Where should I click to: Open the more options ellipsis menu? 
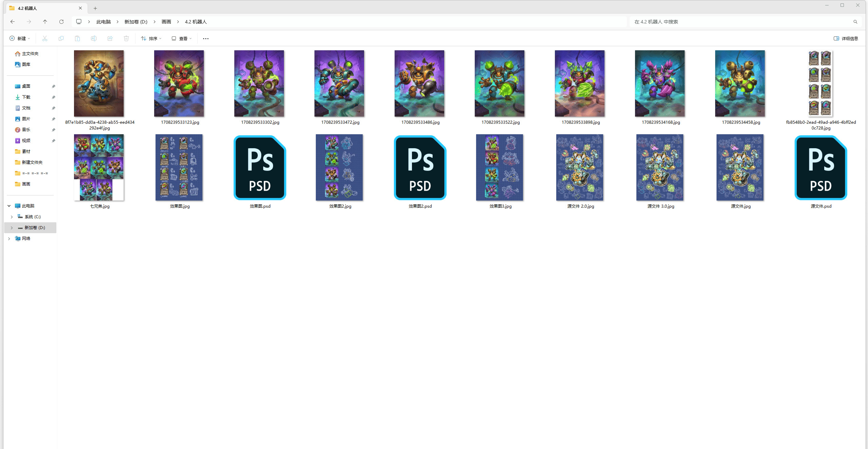[x=206, y=38]
